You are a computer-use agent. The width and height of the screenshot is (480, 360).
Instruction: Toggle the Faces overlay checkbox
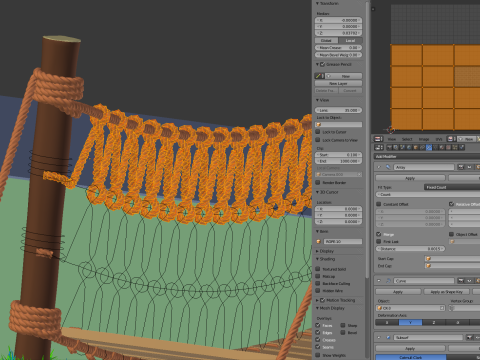318,325
